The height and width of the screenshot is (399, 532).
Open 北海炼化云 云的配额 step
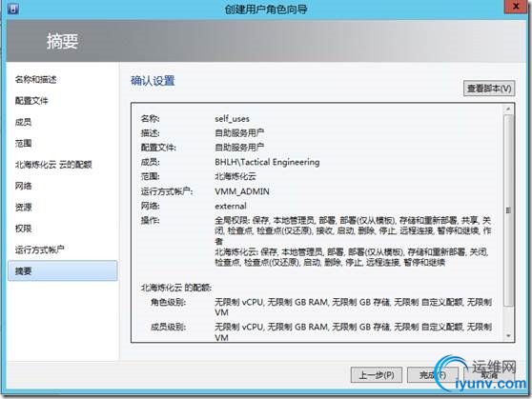tap(53, 165)
